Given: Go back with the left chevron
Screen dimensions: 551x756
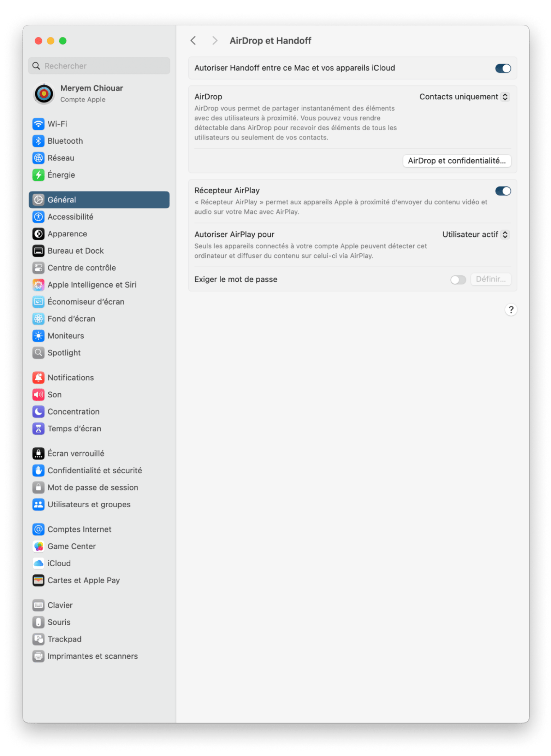Looking at the screenshot, I should click(192, 40).
